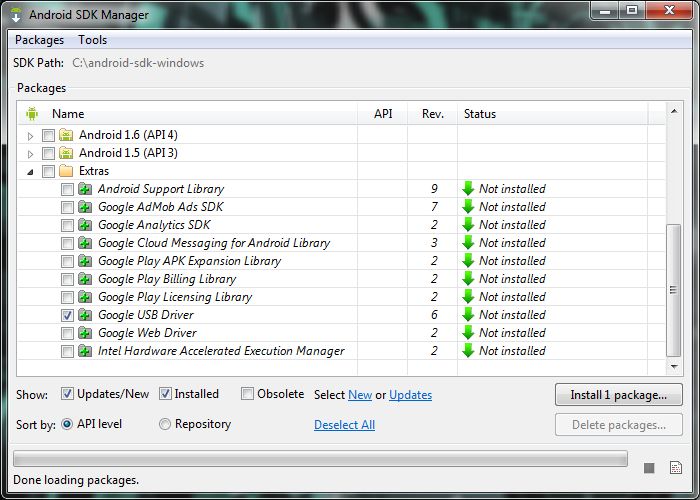This screenshot has height=500, width=700.
Task: Click the Extras folder icon
Action: 66,171
